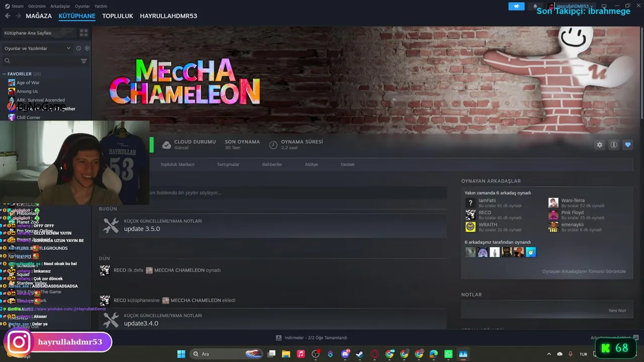Screen dimensions: 644x362
Task: Open the Windows Start menu
Action: tap(181, 354)
